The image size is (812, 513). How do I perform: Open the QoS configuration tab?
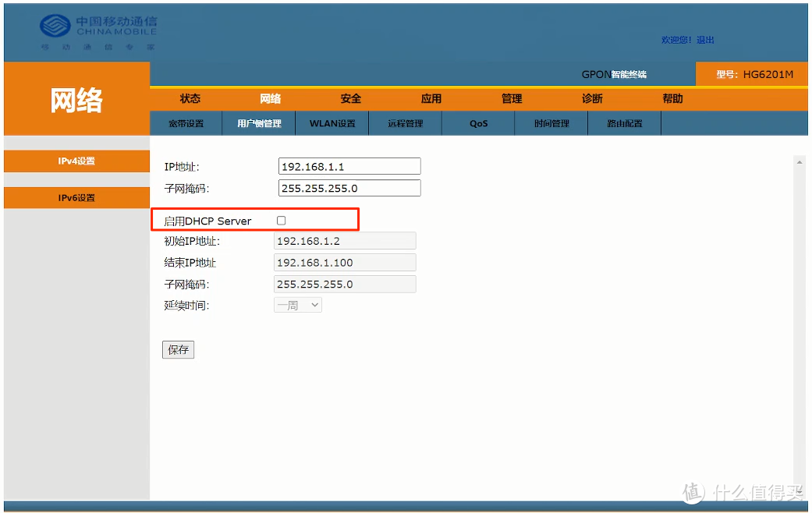coord(478,122)
